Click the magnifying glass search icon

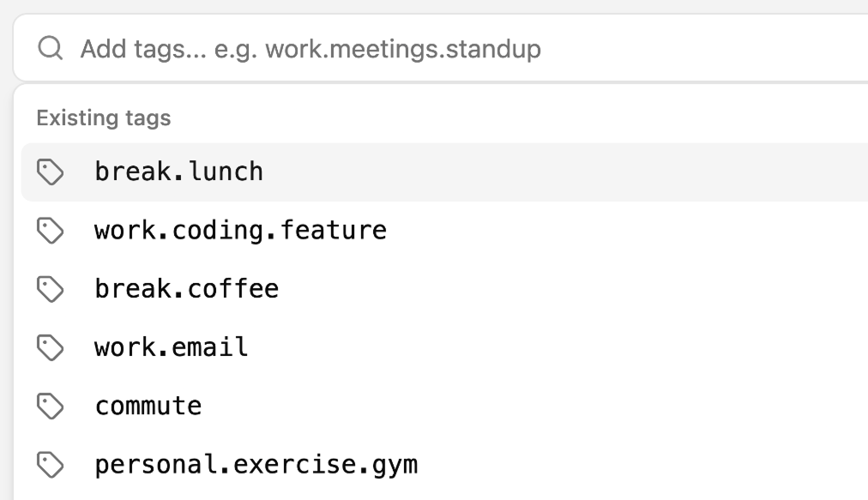tap(51, 49)
